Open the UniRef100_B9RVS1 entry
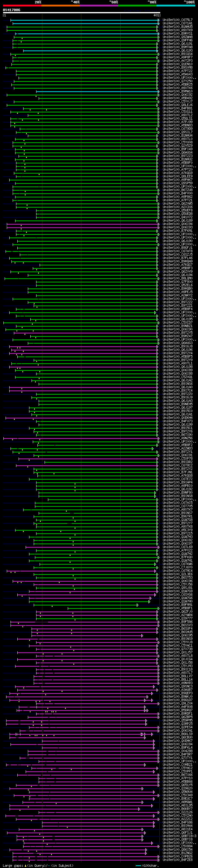This screenshot has width=198, height=868. coord(178,33)
